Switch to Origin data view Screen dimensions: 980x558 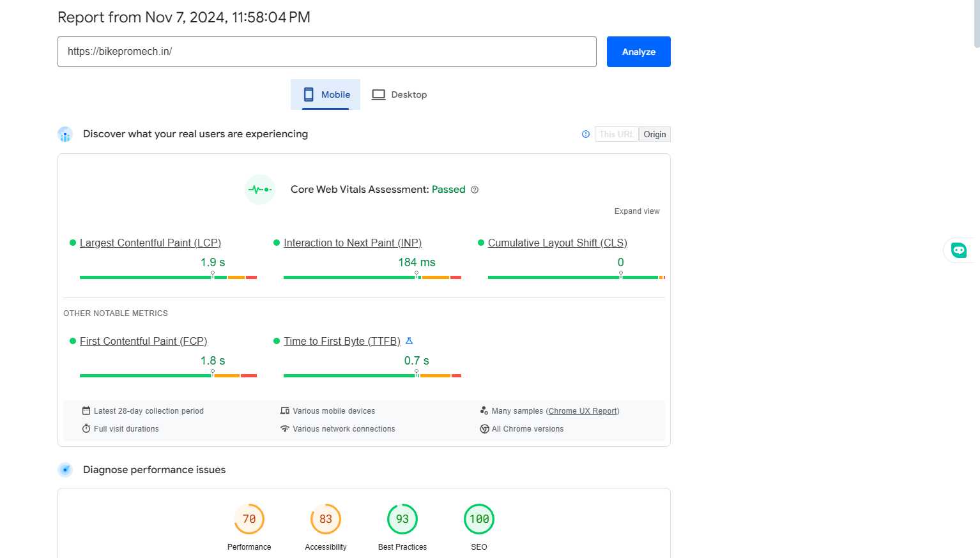[x=654, y=134]
